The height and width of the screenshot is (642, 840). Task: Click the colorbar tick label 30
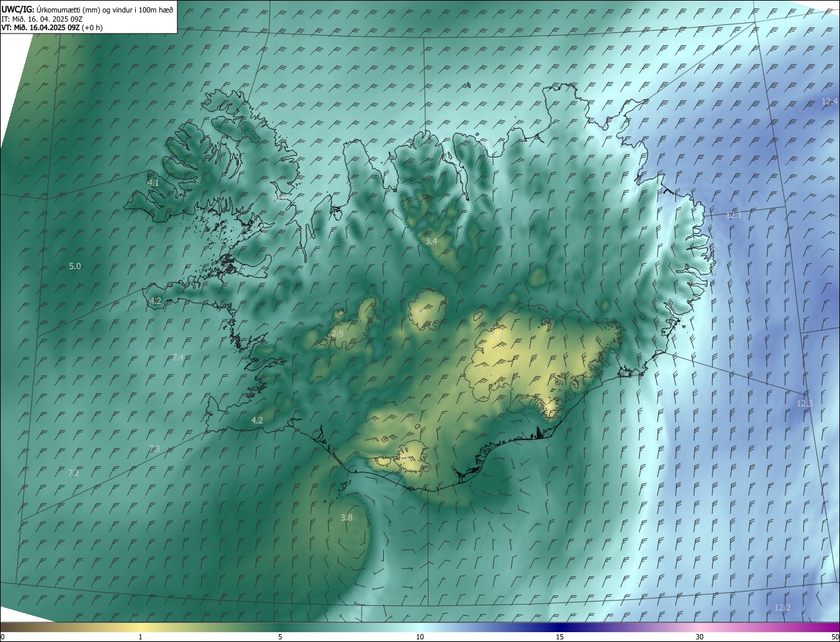[700, 637]
